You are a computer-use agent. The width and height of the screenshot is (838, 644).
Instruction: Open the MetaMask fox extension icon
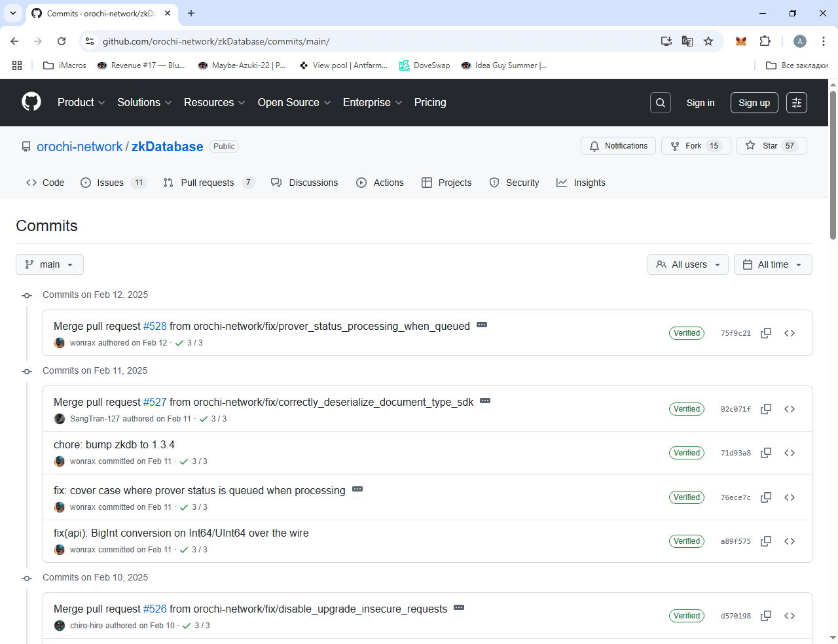741,41
